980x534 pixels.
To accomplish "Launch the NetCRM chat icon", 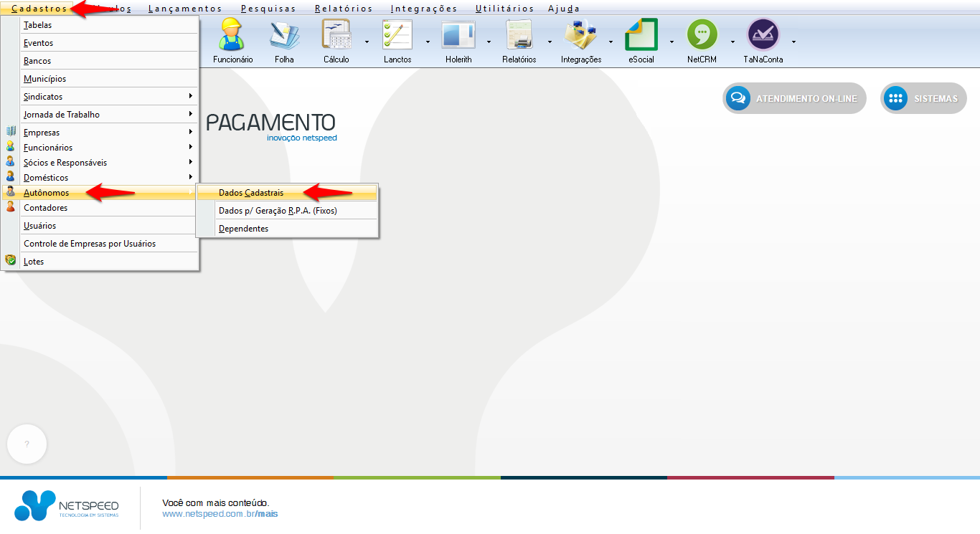I will pos(702,35).
